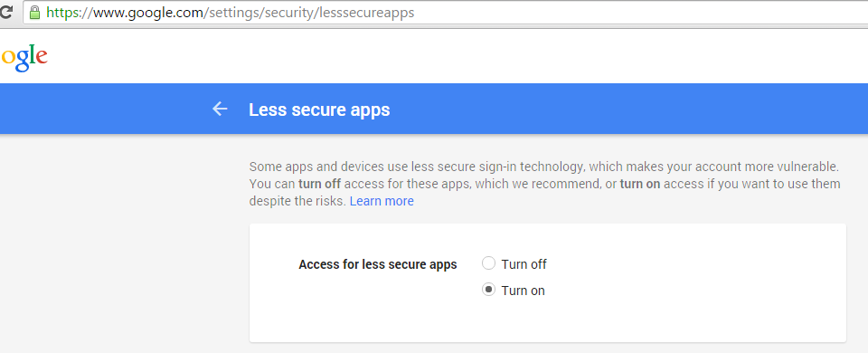Click empty area of blue header bar
Screen dimensions: 868x353
tap(609, 109)
